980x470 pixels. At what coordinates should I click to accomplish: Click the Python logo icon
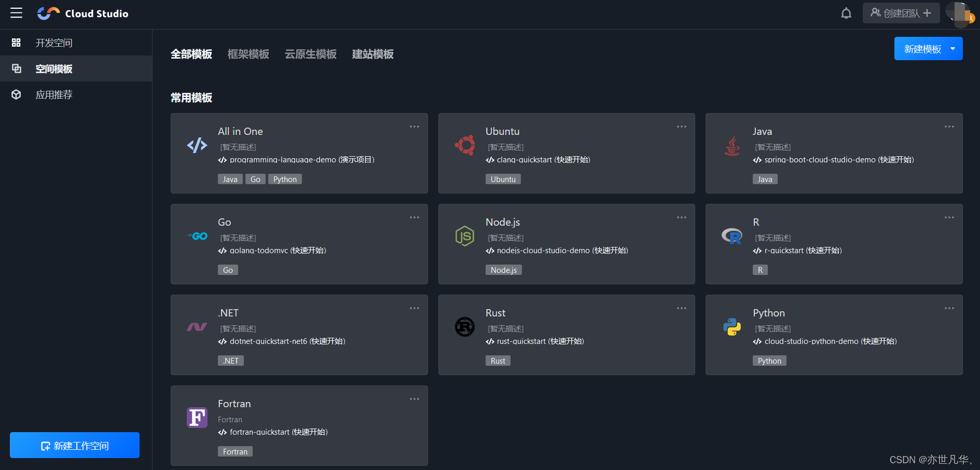pyautogui.click(x=732, y=327)
